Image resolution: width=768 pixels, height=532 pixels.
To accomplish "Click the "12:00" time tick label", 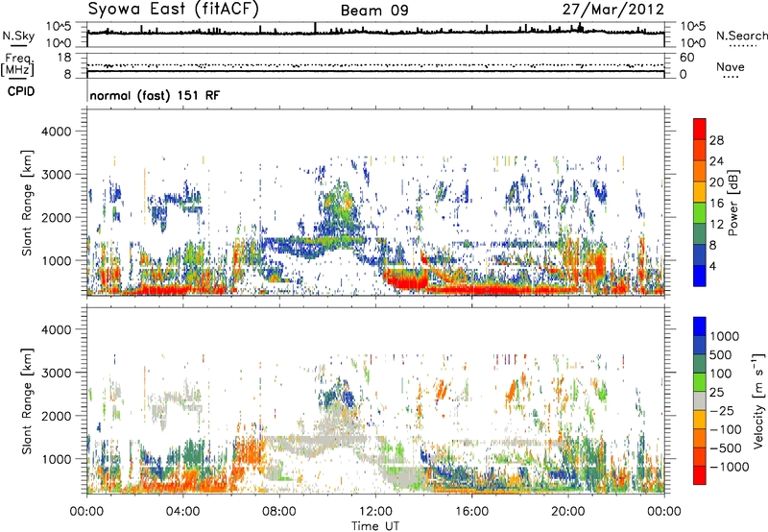I will [375, 512].
